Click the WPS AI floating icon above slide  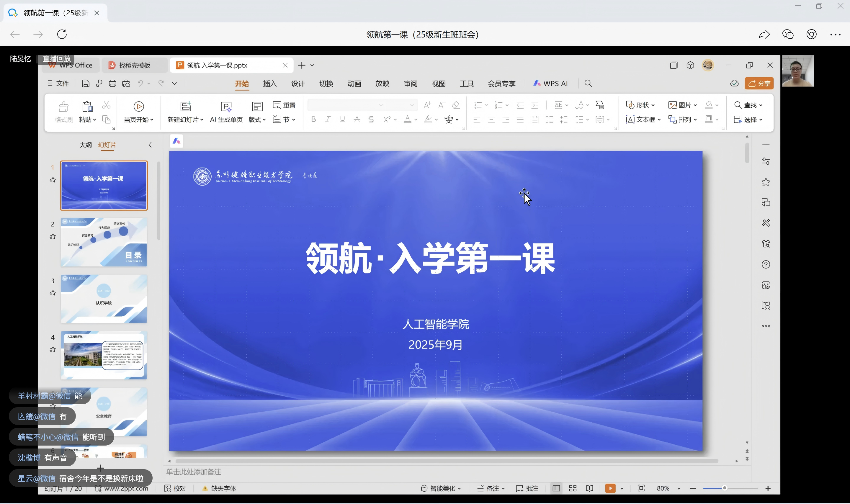pyautogui.click(x=176, y=141)
